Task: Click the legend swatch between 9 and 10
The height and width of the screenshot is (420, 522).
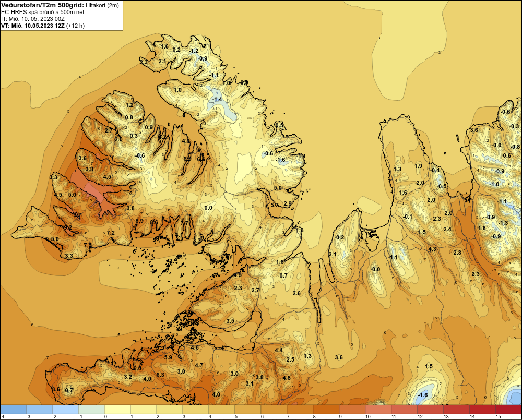Action: [x=352, y=410]
